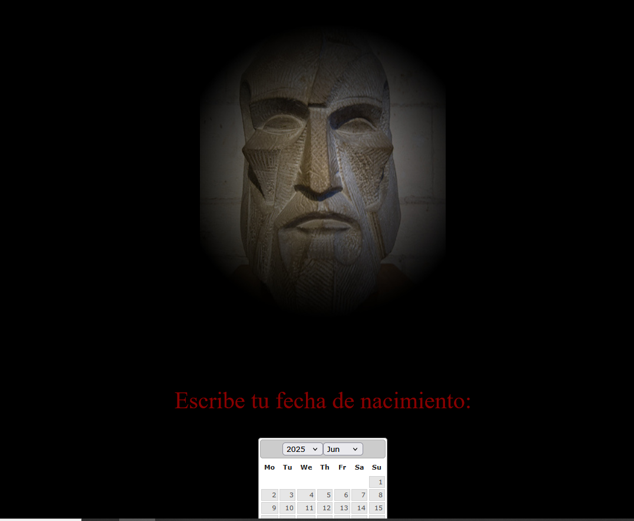Pick day 3 on the datepicker

(x=288, y=495)
